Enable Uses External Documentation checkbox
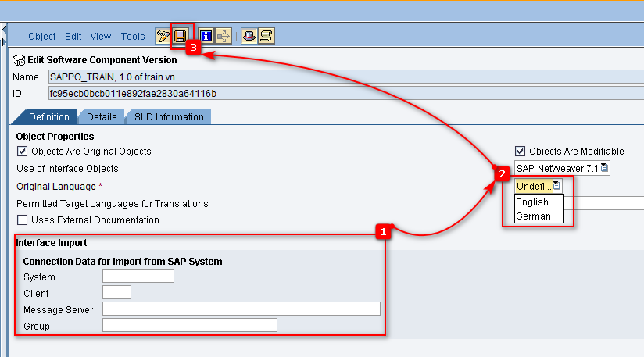Screen dimensions: 644x357 (x=22, y=220)
